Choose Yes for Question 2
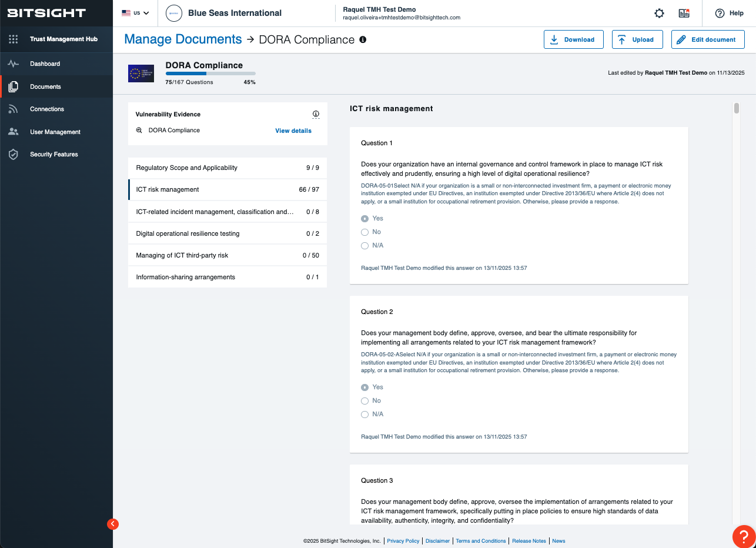 click(x=364, y=387)
